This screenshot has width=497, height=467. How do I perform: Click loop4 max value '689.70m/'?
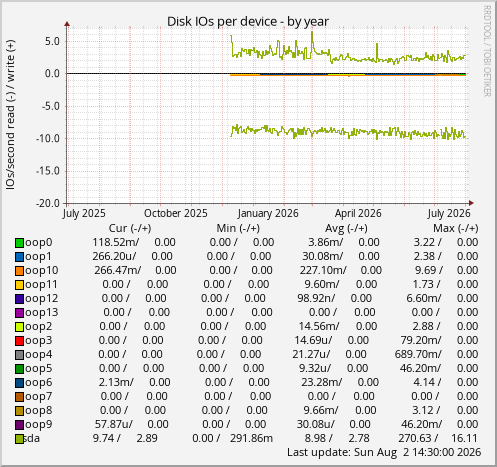tap(418, 354)
